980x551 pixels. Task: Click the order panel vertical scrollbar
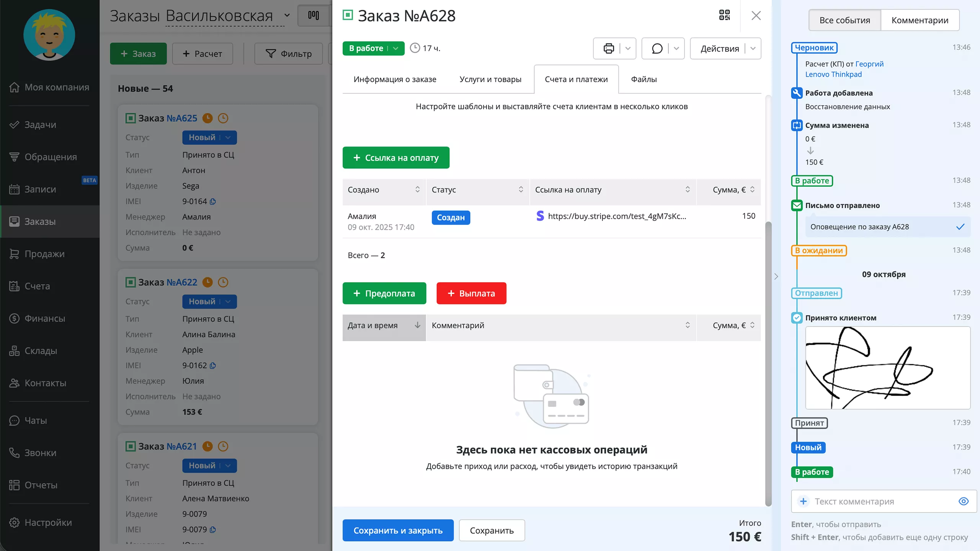click(x=768, y=344)
